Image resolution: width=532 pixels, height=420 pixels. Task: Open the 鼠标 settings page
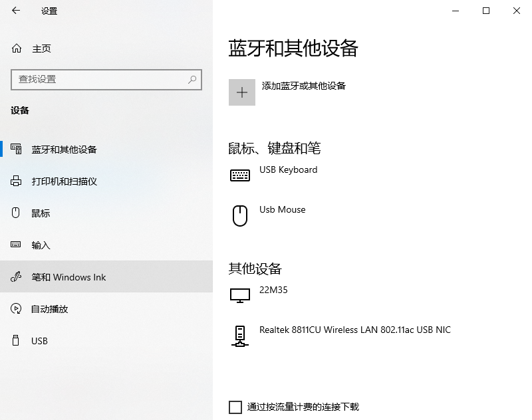(x=41, y=213)
